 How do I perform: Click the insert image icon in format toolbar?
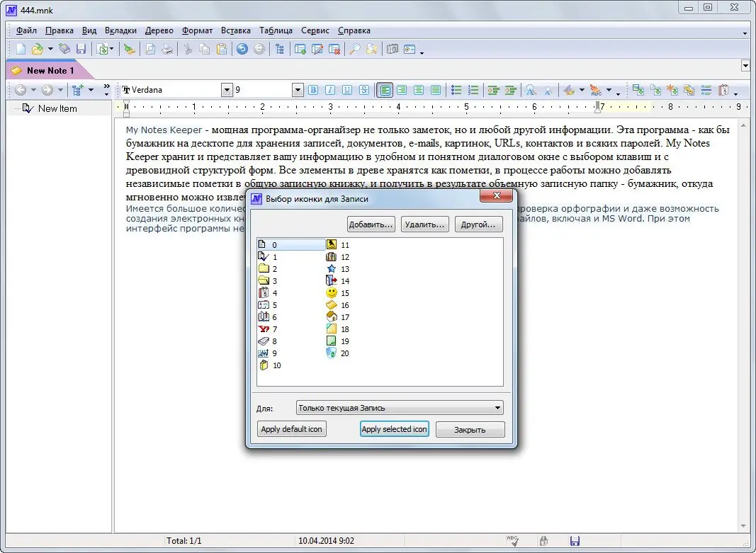tap(638, 90)
